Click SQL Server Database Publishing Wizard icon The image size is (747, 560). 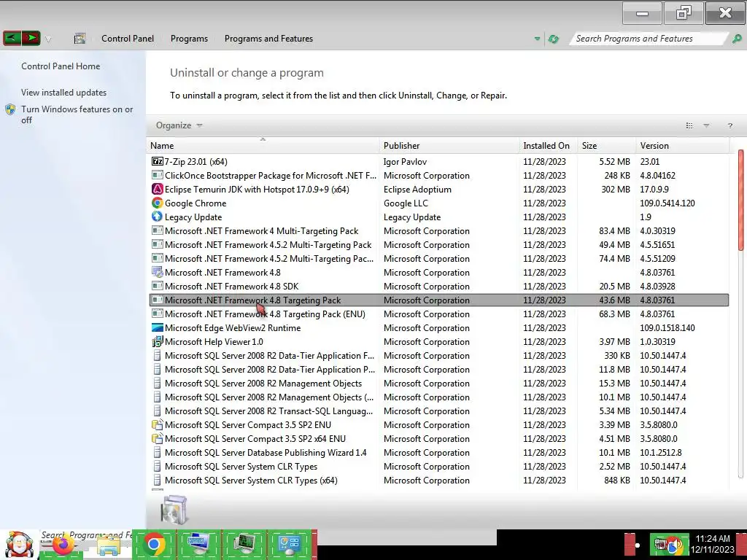click(x=158, y=452)
